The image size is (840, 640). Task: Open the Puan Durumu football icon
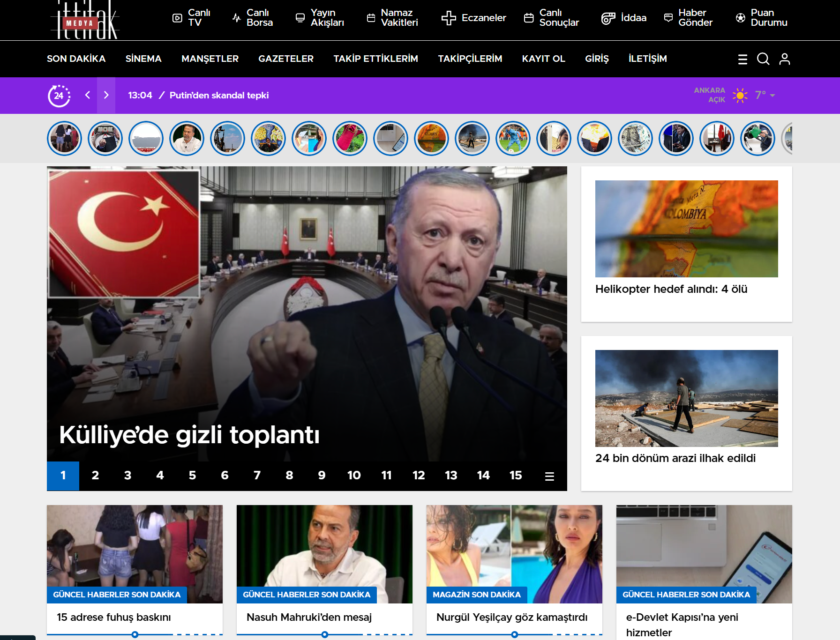(741, 18)
